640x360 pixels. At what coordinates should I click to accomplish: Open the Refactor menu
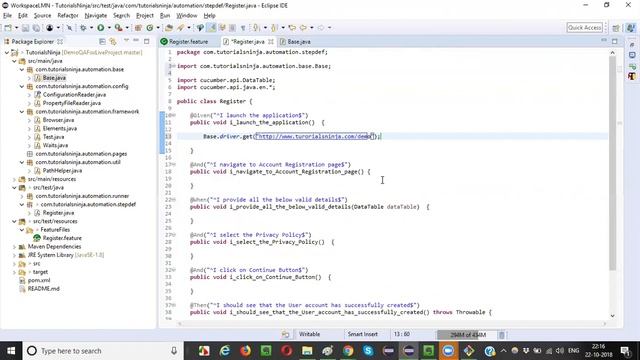pyautogui.click(x=68, y=16)
